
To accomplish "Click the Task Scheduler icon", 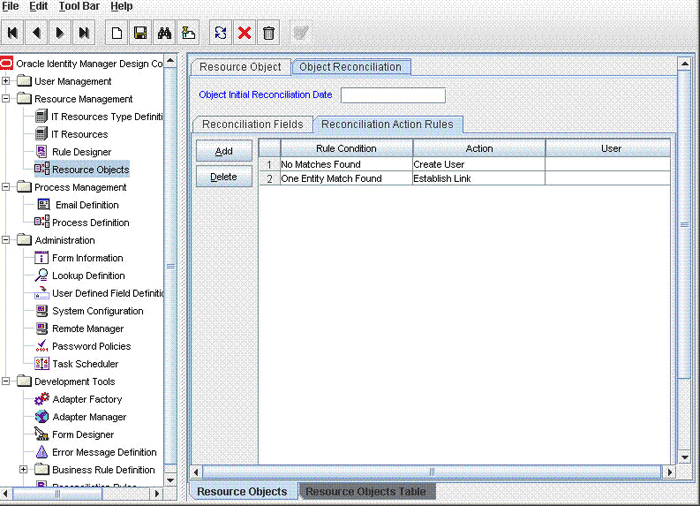I will coord(42,364).
